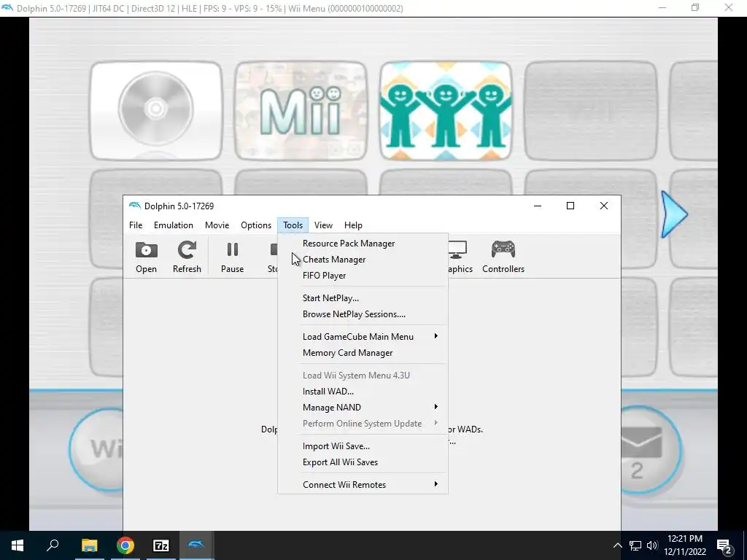Open the Help menu
Screen dimensions: 747x560
pos(353,225)
